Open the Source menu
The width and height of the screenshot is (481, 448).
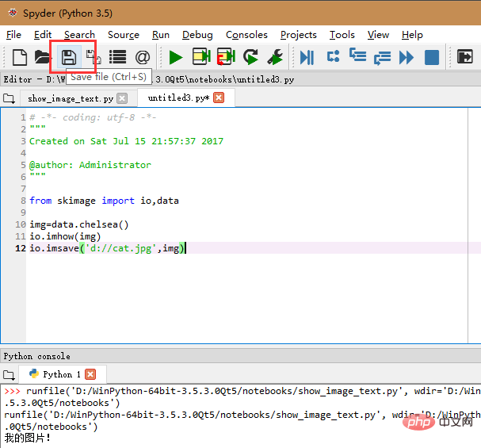124,35
